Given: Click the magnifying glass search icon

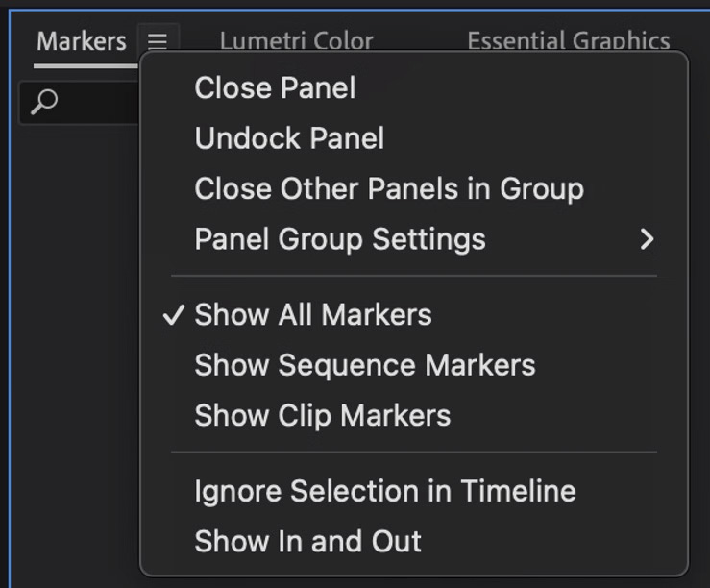Looking at the screenshot, I should pos(44,102).
